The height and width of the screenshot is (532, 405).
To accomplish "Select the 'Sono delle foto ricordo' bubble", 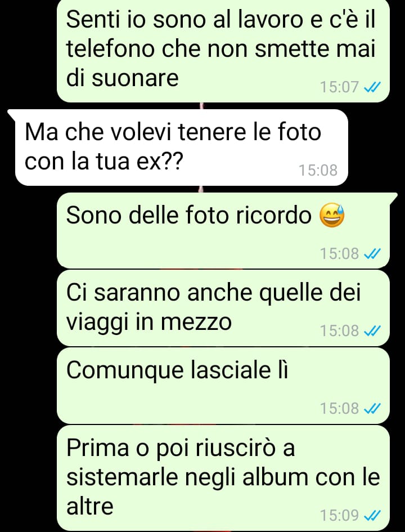I will click(x=226, y=230).
